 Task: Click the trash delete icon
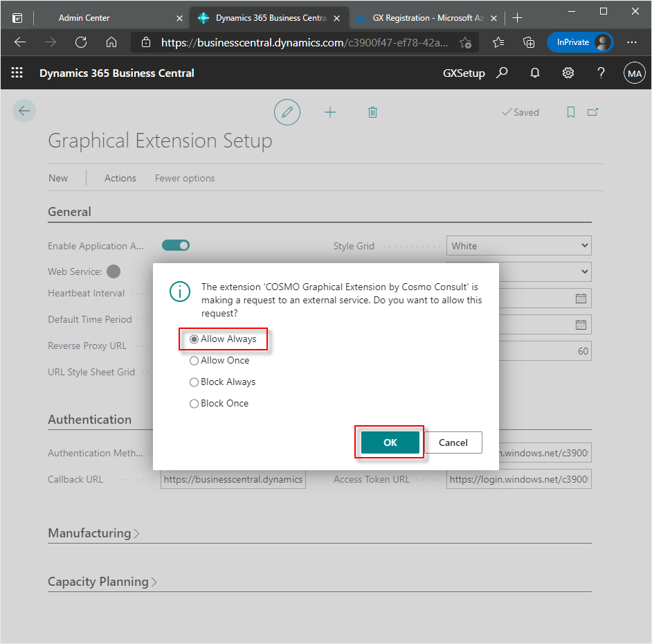tap(372, 112)
